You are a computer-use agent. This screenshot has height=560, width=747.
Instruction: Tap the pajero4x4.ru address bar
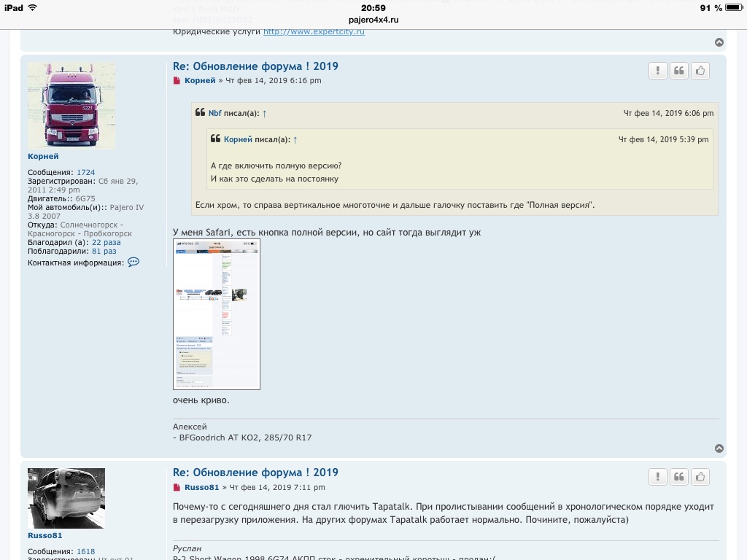click(373, 20)
